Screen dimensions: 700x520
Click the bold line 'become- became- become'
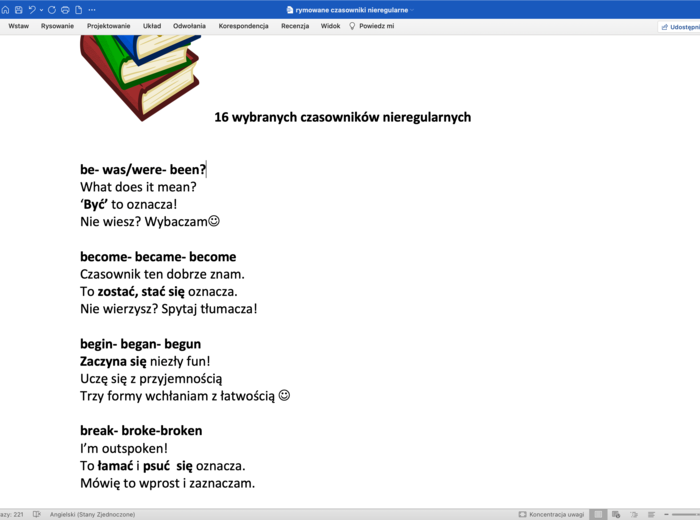[x=158, y=257]
